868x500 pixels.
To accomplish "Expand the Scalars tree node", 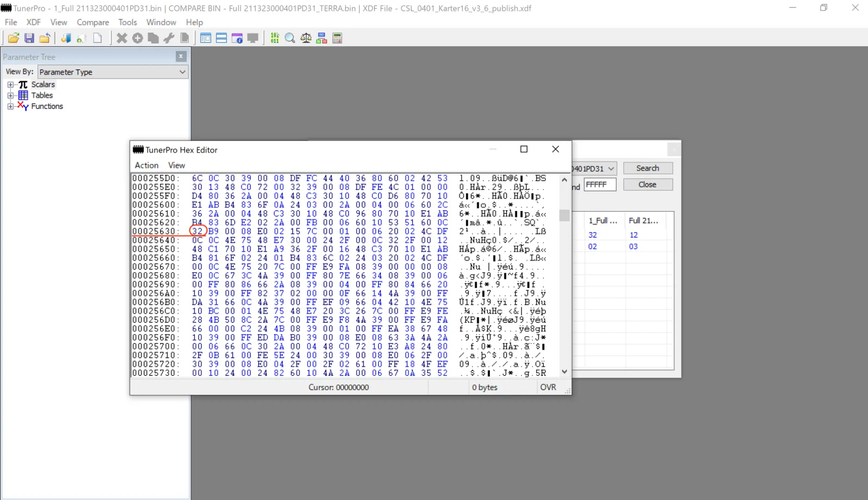I will [10, 85].
